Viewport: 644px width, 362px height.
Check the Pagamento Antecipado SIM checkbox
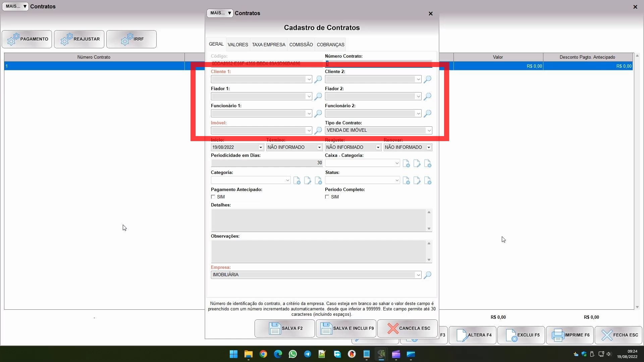213,197
